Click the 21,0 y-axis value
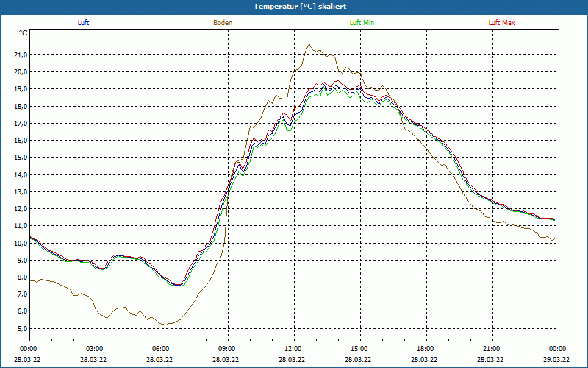The width and height of the screenshot is (588, 368). pyautogui.click(x=21, y=54)
